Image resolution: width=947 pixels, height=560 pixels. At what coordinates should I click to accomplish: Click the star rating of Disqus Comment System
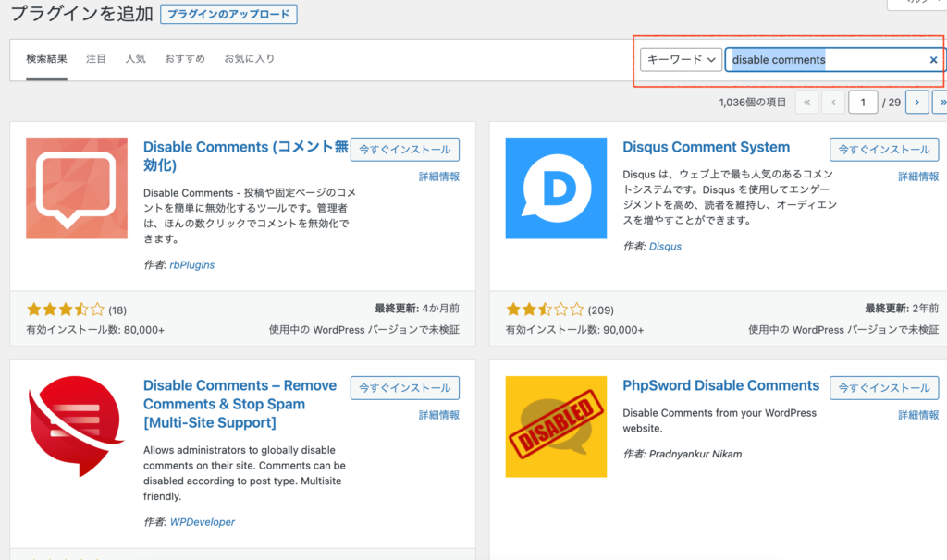click(x=545, y=310)
